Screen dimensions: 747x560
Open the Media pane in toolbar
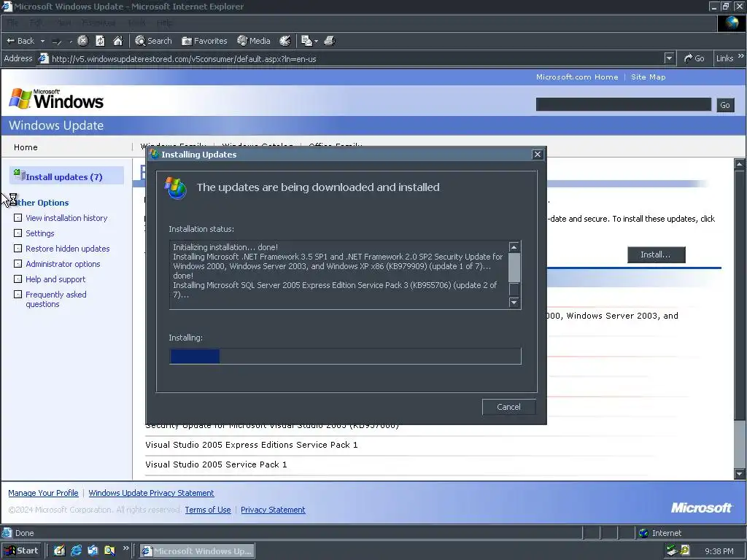[x=254, y=41]
